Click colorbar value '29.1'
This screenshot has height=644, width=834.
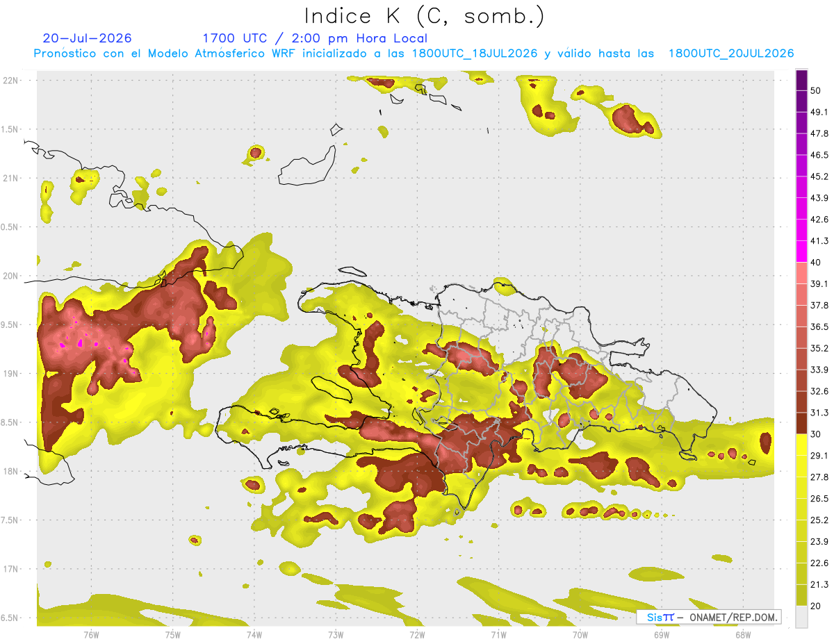(x=819, y=456)
